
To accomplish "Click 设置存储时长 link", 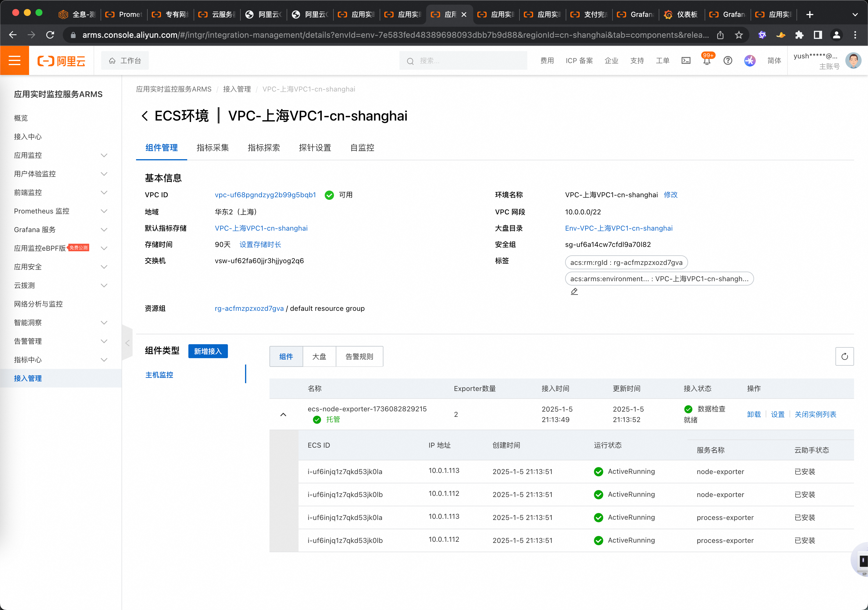I will [260, 244].
